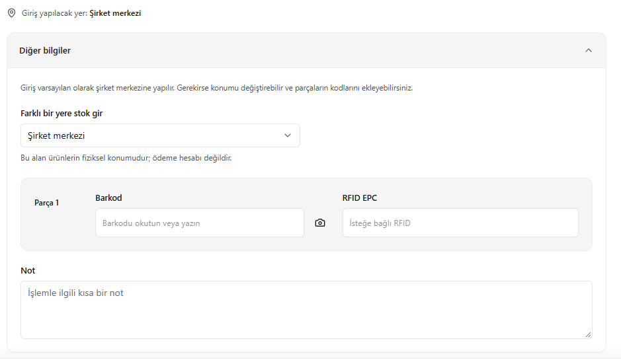Focus the Barkod input field
The height and width of the screenshot is (364, 621).
pos(200,223)
